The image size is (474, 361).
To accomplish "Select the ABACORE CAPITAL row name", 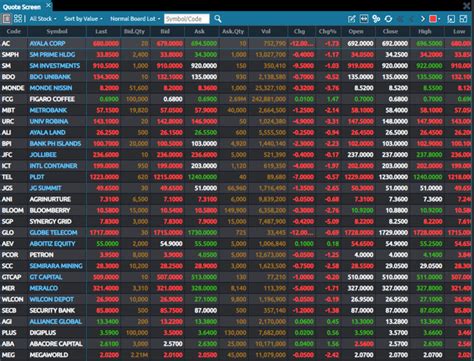I will 56,344.
